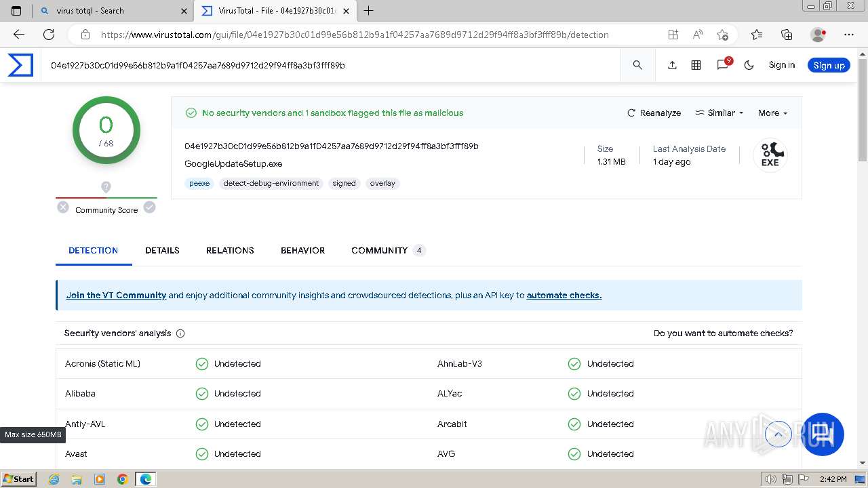Select the DETECTION tab

coord(93,250)
